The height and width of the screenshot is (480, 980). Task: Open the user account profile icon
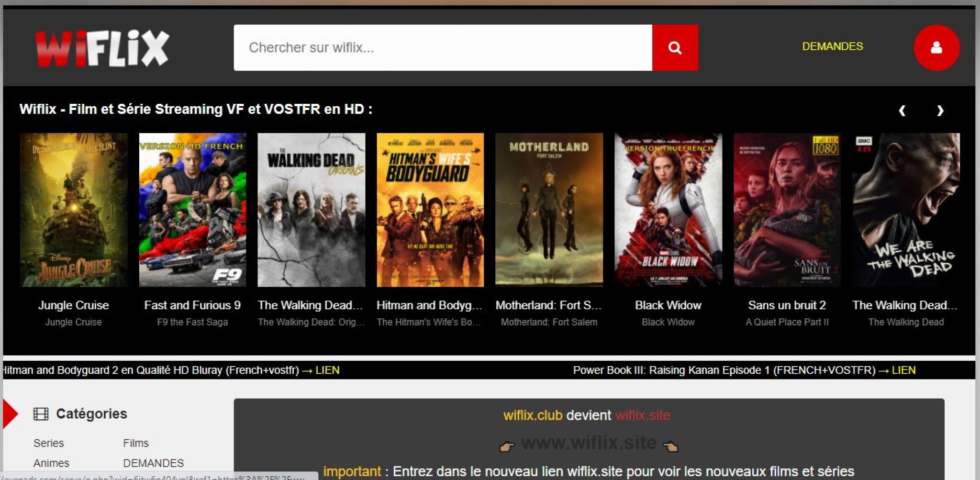pos(936,47)
